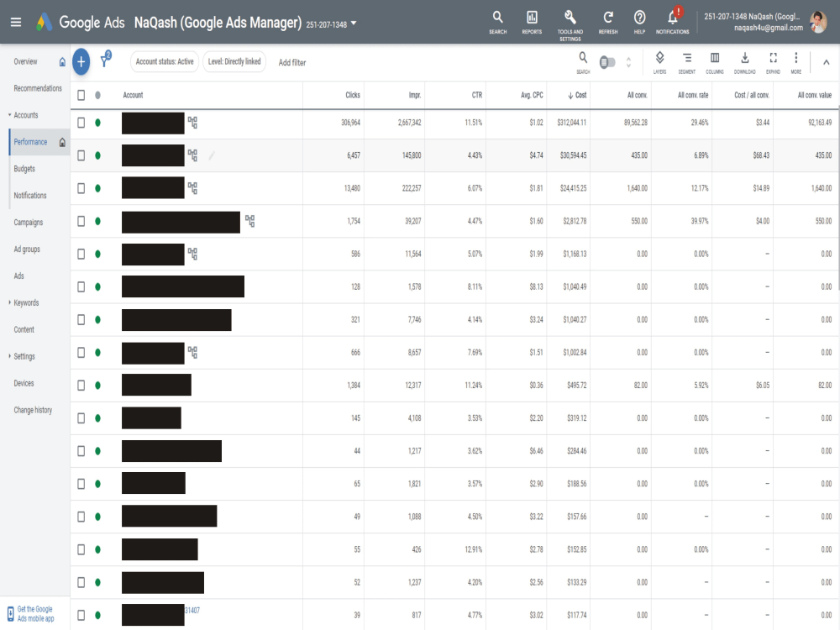Collapse the Accounts sidebar section
840x630 pixels.
pos(9,115)
